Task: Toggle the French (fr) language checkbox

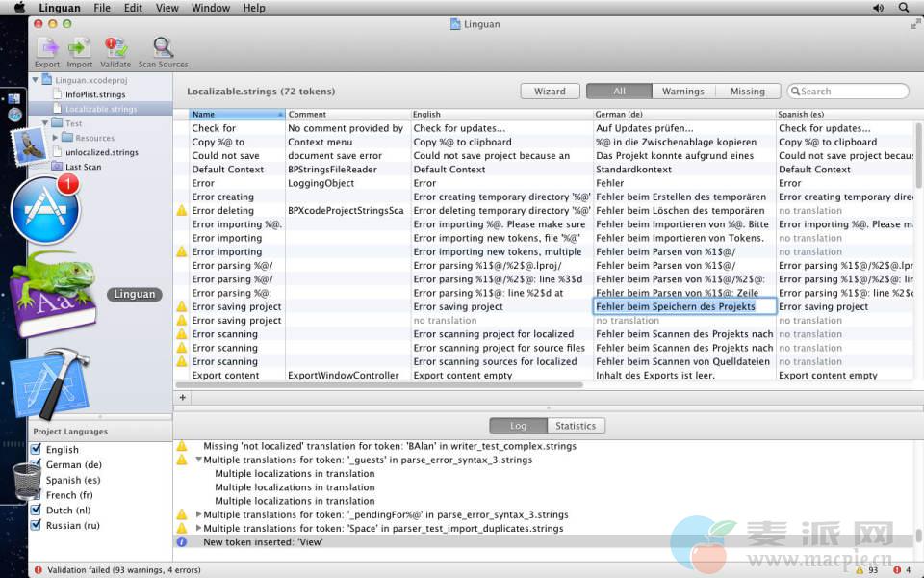Action: coord(37,495)
